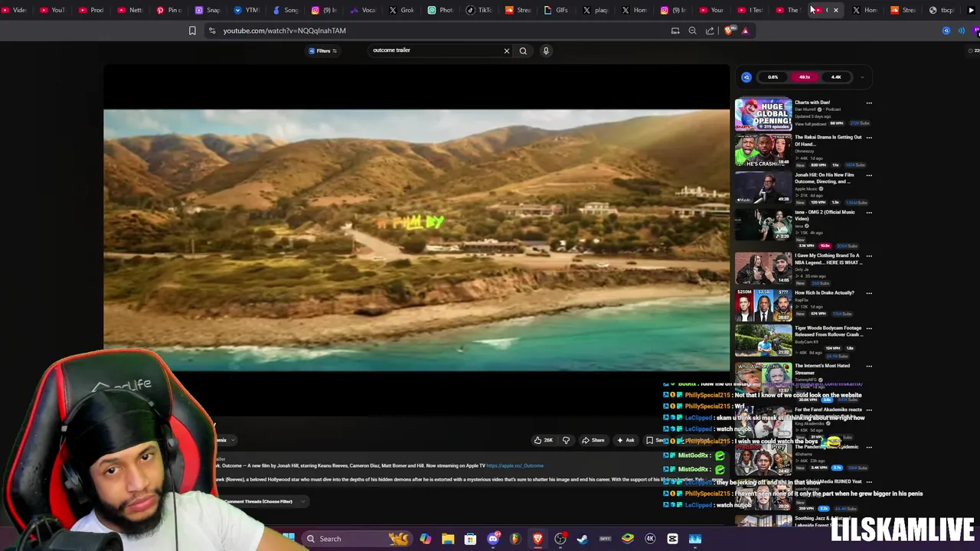
Task: Open options menu for Rakai Drama video
Action: point(869,138)
